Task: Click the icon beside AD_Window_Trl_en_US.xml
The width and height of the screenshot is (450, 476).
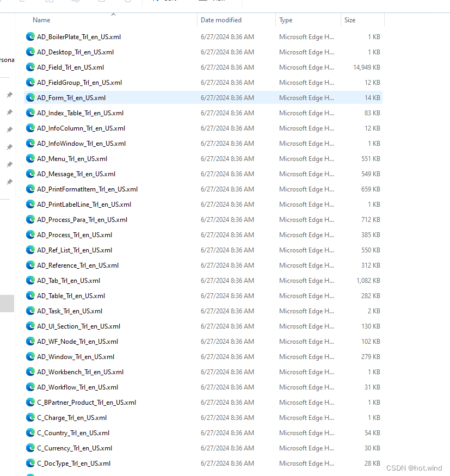Action: [x=30, y=357]
